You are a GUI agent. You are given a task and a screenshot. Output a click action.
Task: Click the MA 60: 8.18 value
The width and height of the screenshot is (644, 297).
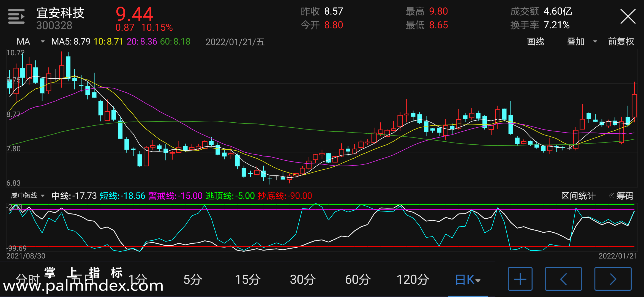point(175,42)
